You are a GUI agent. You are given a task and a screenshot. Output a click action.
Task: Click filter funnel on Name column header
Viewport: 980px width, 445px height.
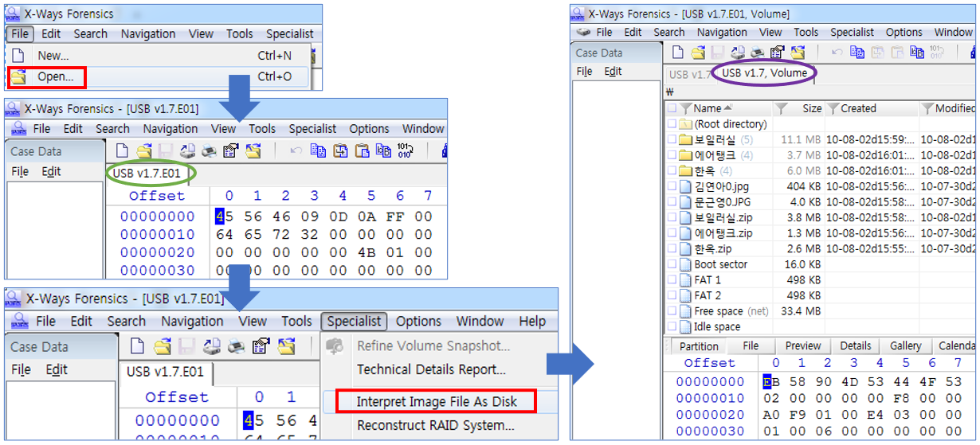[686, 108]
